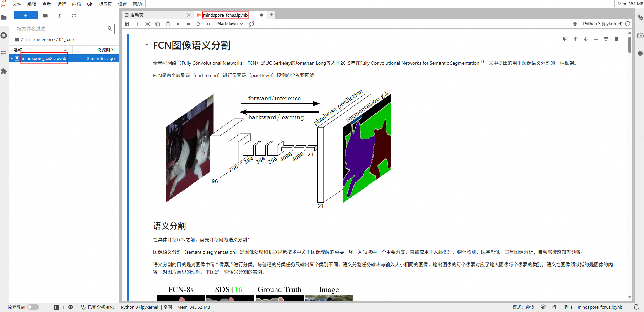Run the selected cell
This screenshot has height=312, width=644.
pos(178,24)
